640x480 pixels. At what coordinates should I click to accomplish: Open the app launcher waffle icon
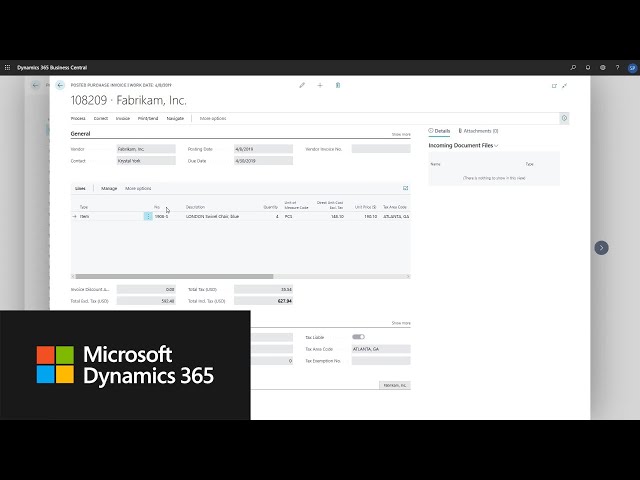pyautogui.click(x=8, y=67)
